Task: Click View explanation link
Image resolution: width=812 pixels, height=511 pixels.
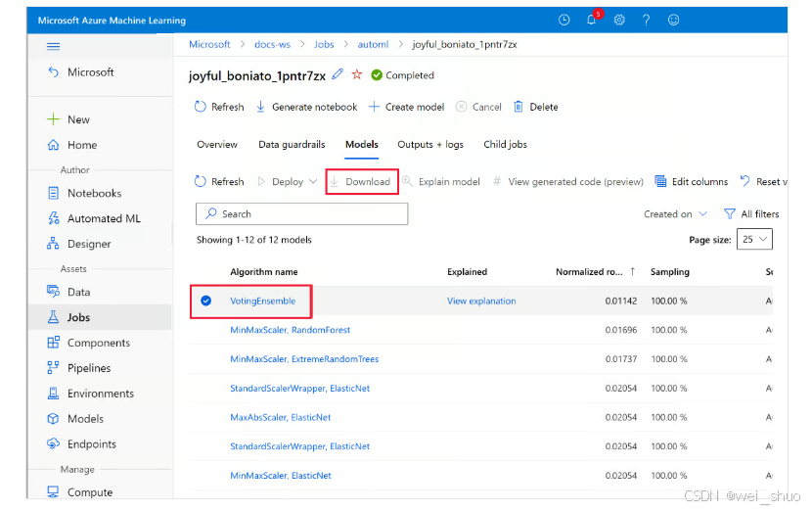Action: point(481,302)
